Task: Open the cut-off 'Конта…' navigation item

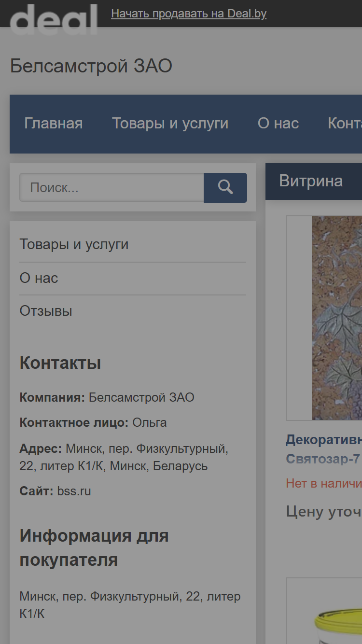Action: pos(345,124)
